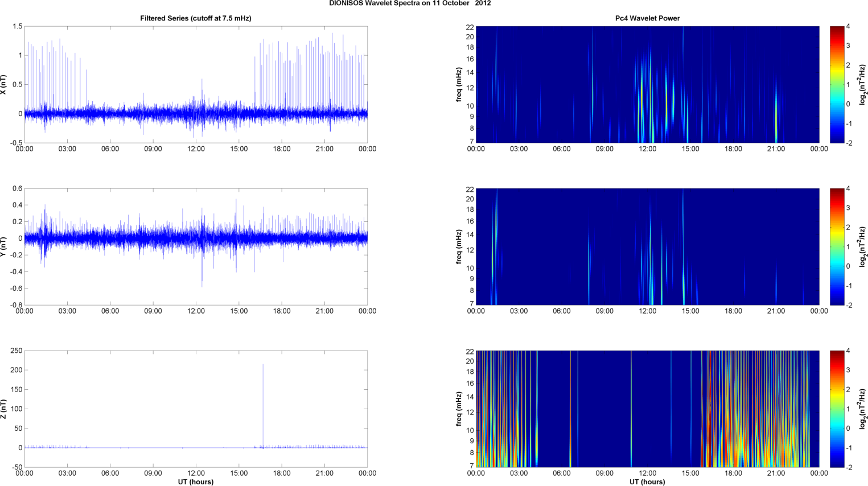Click UT (hours) label under bottom wavelet spectrum
This screenshot has height=486, width=868.
(x=647, y=481)
